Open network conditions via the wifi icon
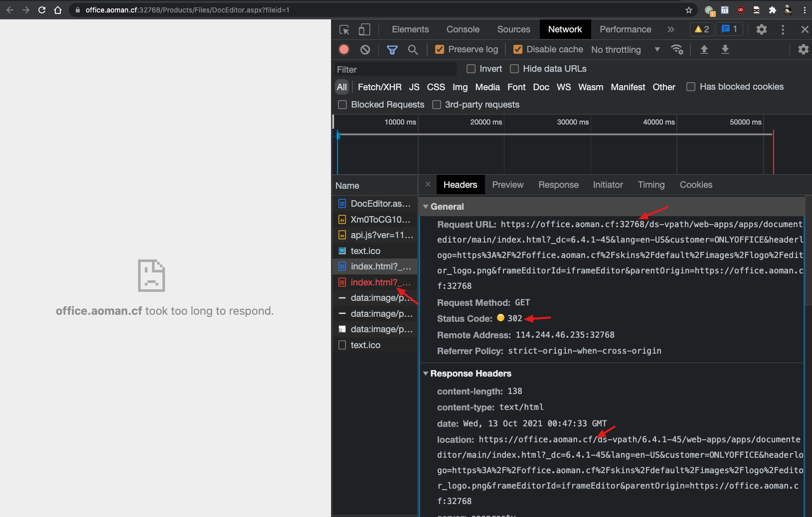 (x=677, y=49)
